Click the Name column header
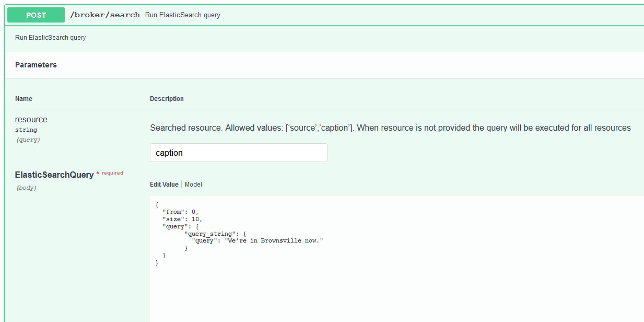This screenshot has height=322, width=644. pyautogui.click(x=24, y=98)
